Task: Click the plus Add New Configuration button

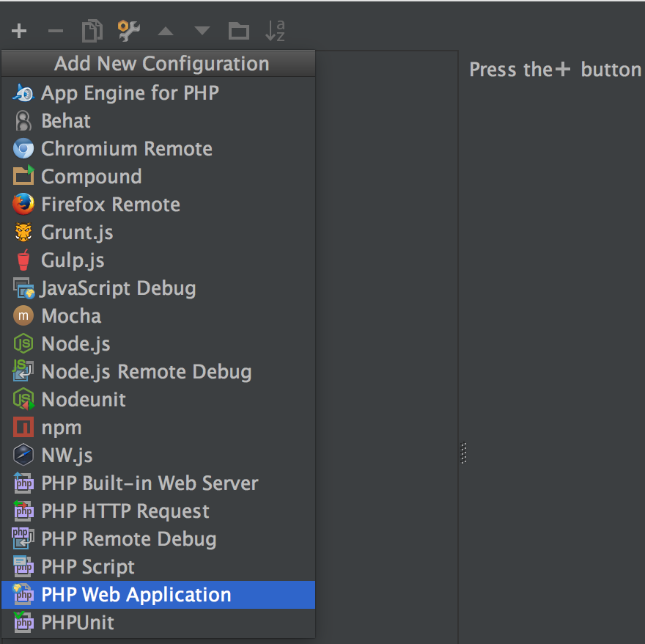Action: 19,31
